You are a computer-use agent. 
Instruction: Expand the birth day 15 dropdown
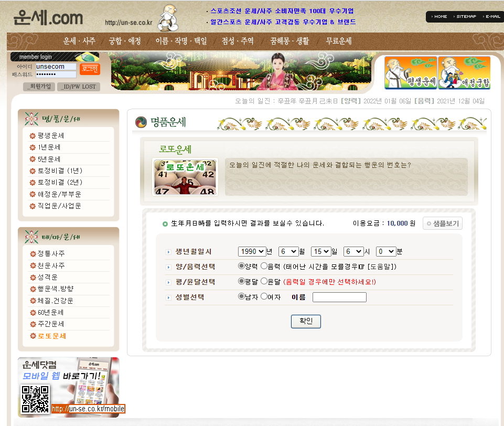(321, 251)
